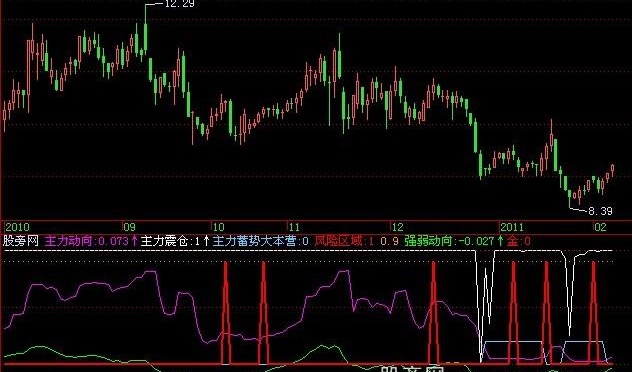632x372 pixels.
Task: Select the 11 month axis label
Action: pos(294,227)
